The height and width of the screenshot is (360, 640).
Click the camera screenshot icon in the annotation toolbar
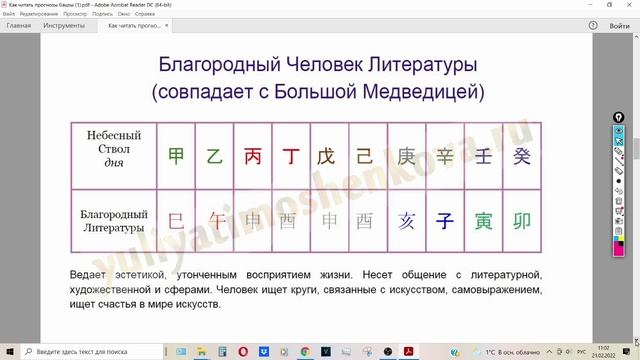point(619,221)
